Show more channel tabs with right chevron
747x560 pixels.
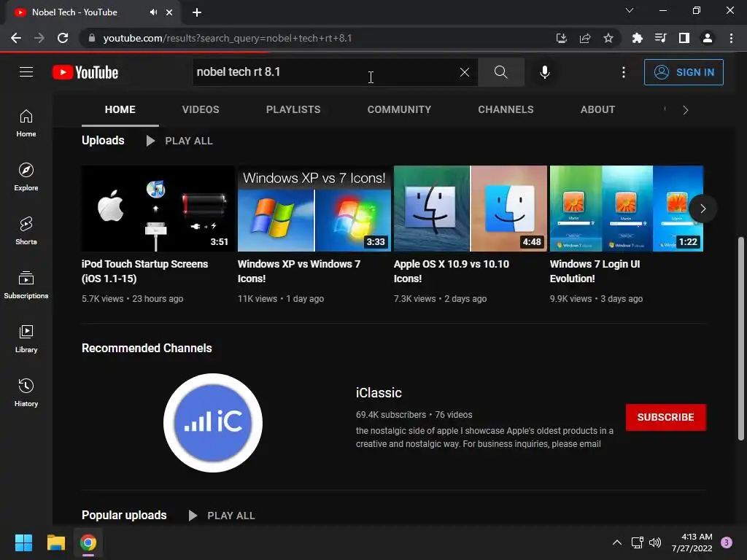[685, 110]
